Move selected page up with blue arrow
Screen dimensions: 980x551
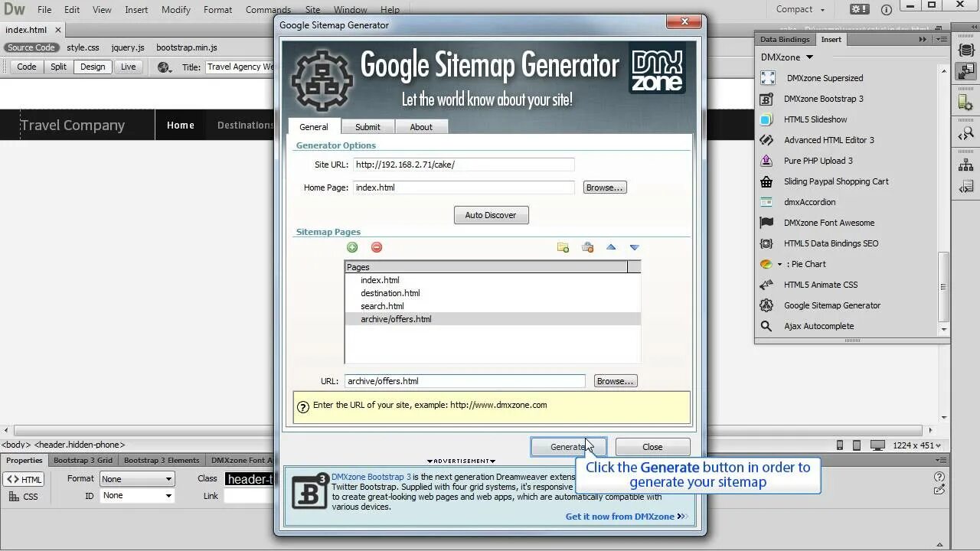tap(611, 247)
